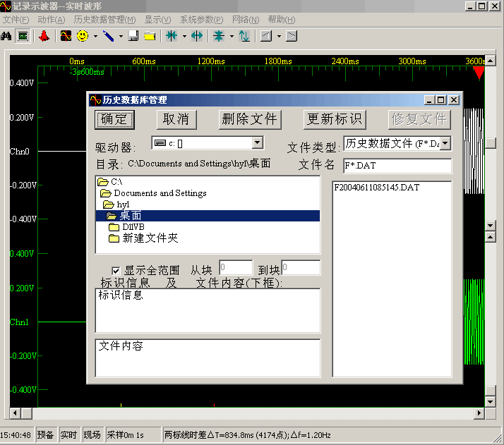Image resolution: width=504 pixels, height=445 pixels.
Task: Select the blue pen tool icon
Action: 109,36
